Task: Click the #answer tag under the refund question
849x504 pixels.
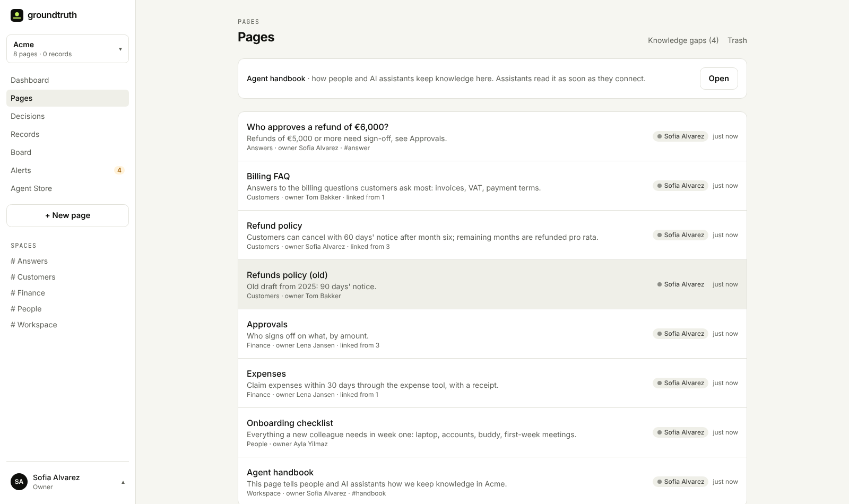Action: [x=357, y=148]
